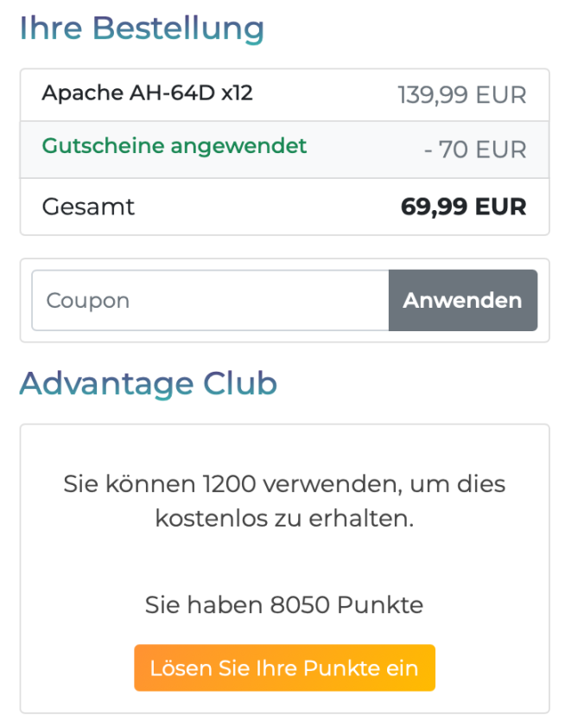
Task: Click the Coupon input field
Action: coord(210,300)
